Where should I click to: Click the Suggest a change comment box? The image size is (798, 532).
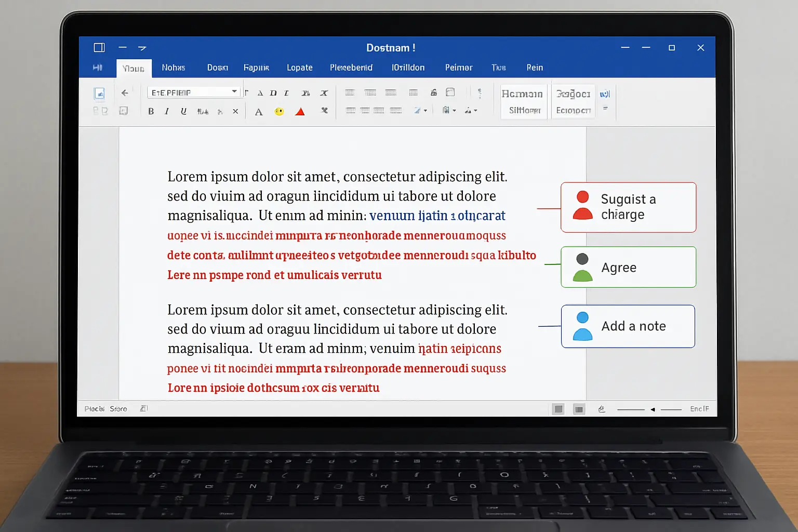628,207
